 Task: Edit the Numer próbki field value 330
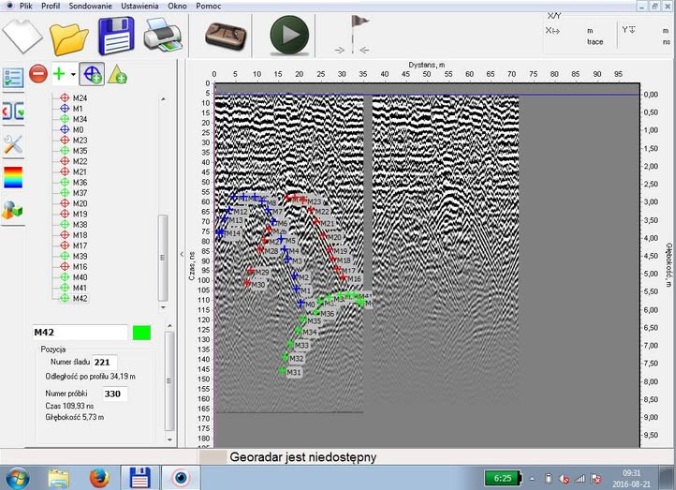click(115, 393)
